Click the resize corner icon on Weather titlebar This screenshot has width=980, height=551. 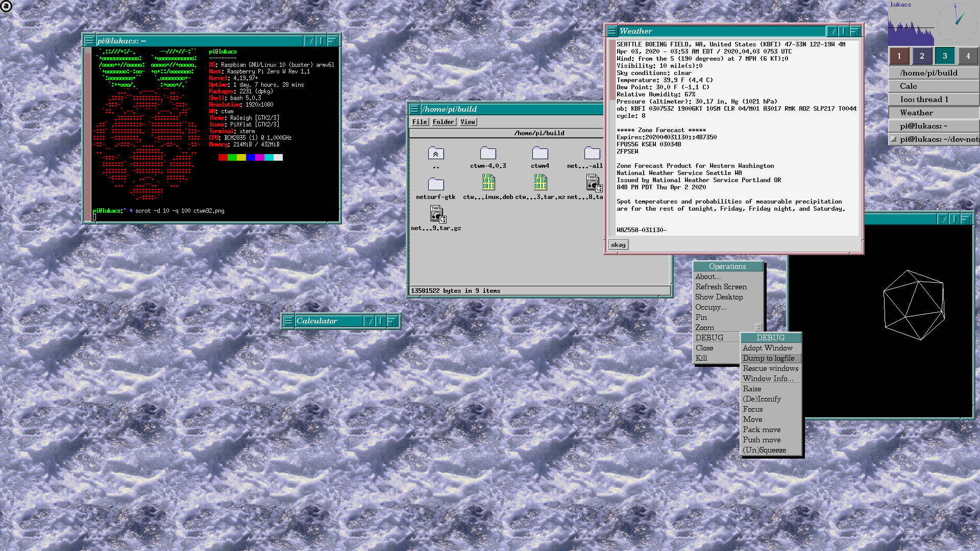point(854,31)
